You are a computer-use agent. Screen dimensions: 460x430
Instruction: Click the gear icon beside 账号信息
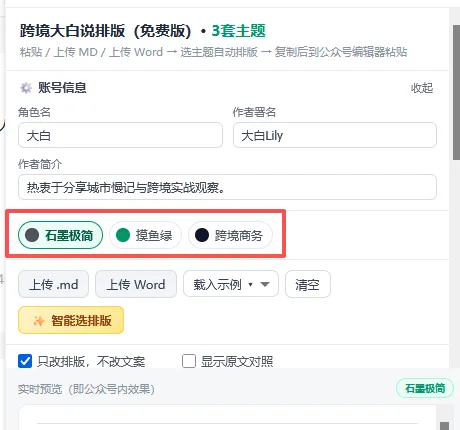26,88
